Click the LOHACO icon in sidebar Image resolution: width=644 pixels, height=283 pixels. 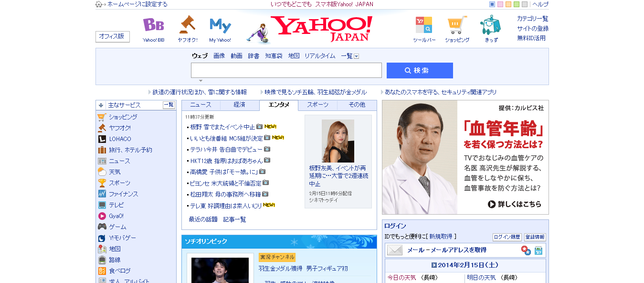click(x=102, y=139)
